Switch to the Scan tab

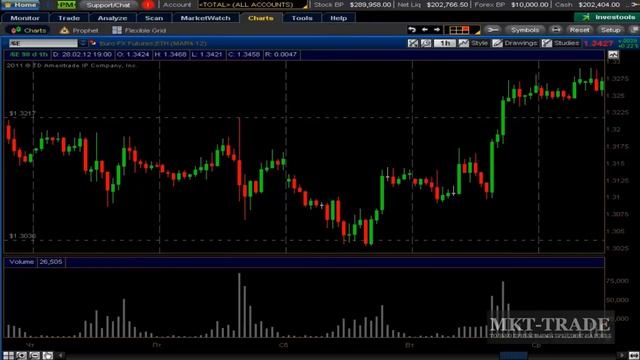tap(154, 18)
